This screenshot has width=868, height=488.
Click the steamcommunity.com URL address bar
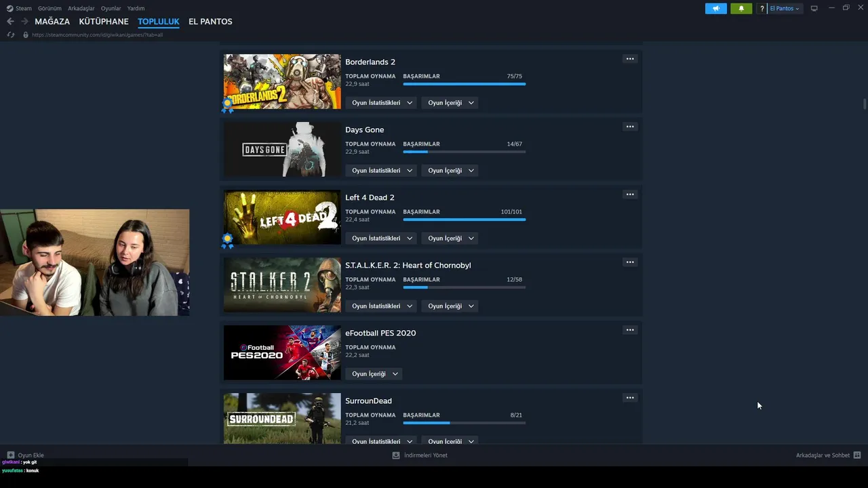click(x=97, y=35)
